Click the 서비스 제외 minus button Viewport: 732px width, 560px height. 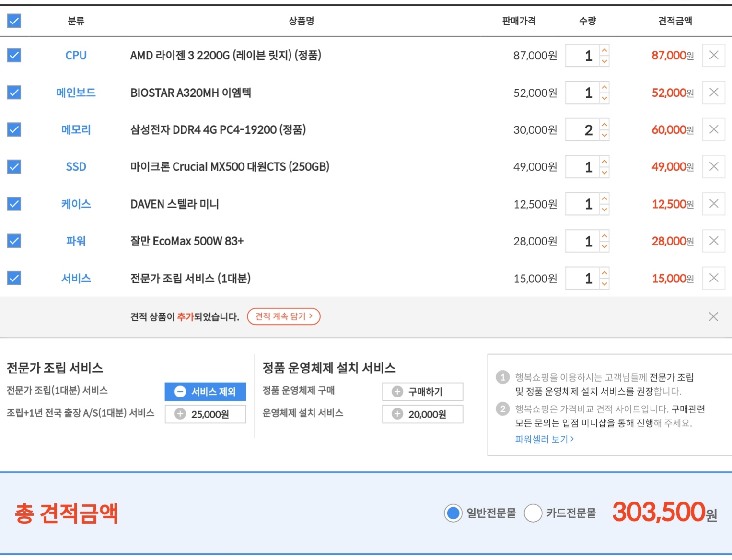[x=205, y=392]
